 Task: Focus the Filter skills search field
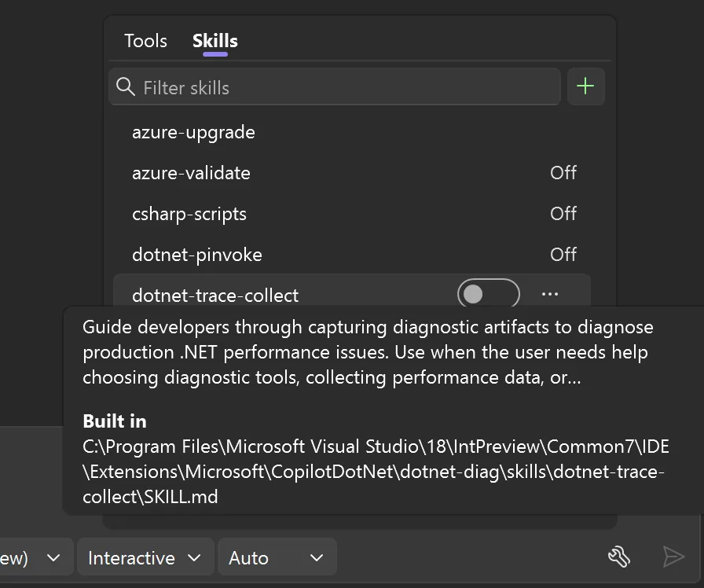335,86
